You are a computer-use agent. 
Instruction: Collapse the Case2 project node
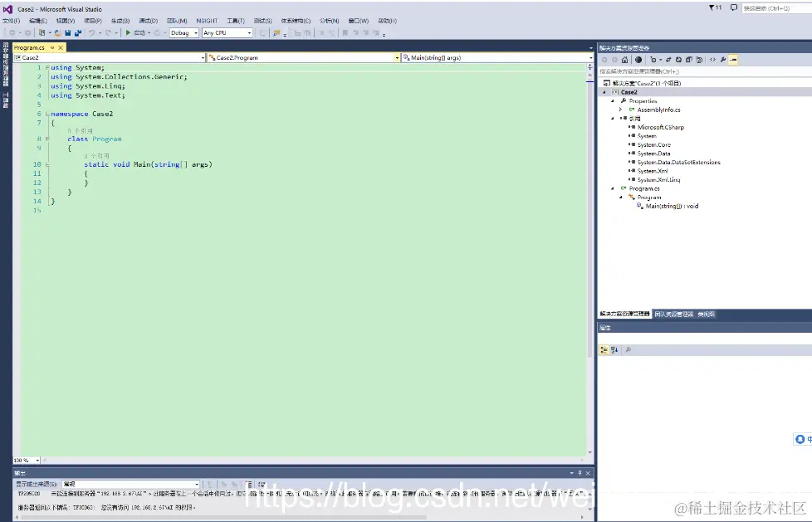coord(604,92)
